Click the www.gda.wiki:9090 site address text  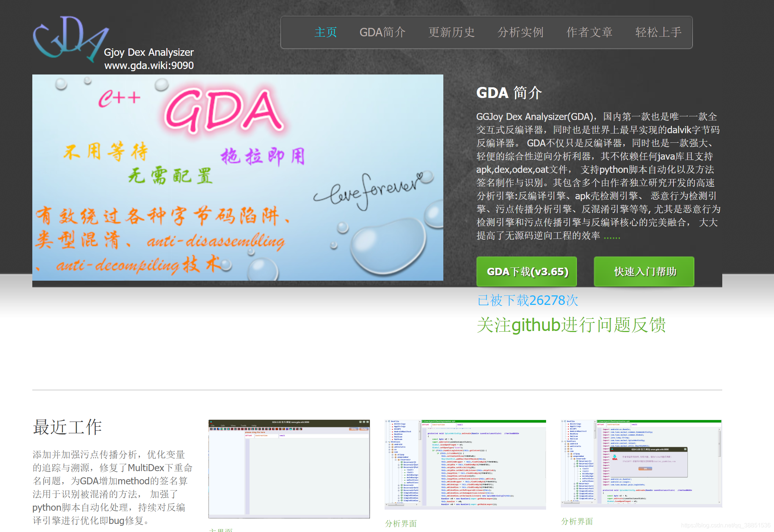pos(149,65)
